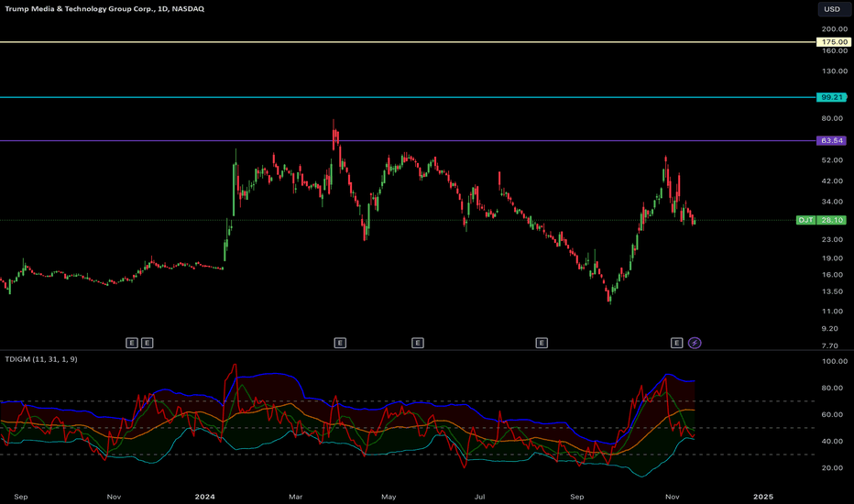Click the 2024 label on time axis

tap(204, 497)
